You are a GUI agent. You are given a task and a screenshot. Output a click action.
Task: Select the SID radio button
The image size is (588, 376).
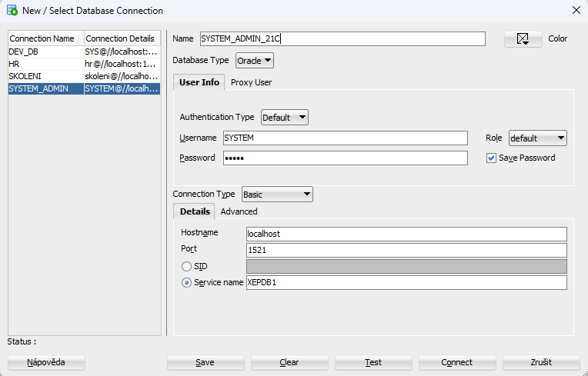point(187,266)
